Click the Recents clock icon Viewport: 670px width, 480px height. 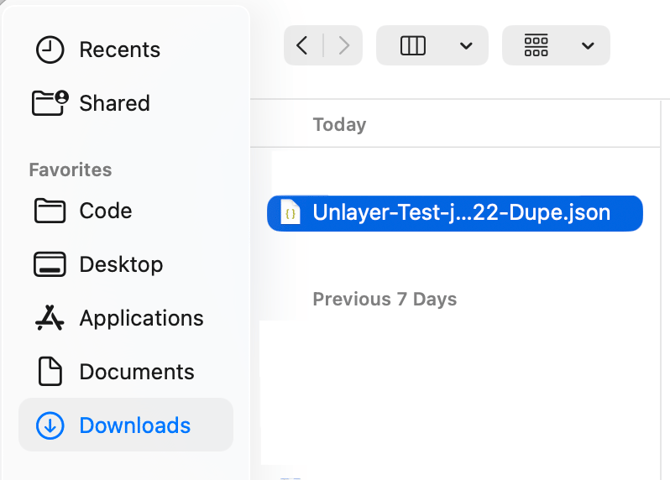click(x=50, y=50)
